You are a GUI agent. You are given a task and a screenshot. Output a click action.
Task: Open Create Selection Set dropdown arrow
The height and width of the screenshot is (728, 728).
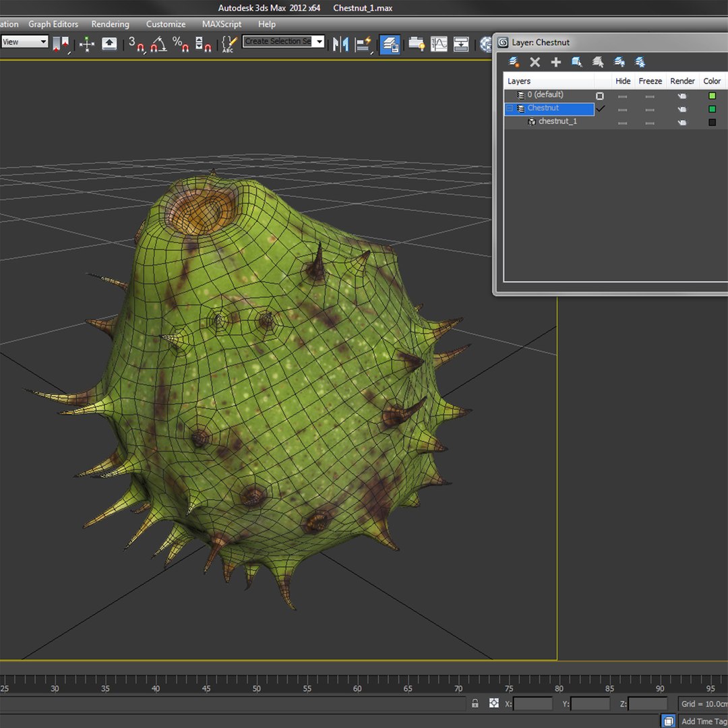(x=320, y=41)
